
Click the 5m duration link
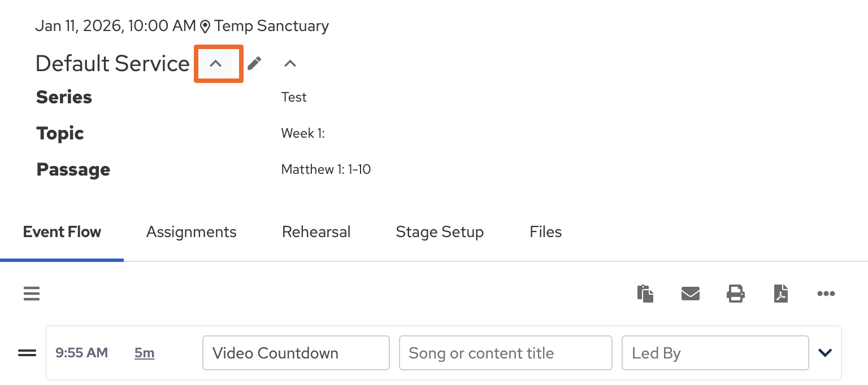pos(144,353)
